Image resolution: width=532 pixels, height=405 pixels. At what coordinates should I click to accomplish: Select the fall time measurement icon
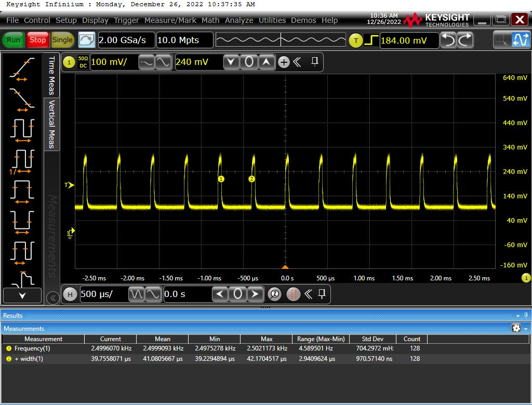pos(22,99)
